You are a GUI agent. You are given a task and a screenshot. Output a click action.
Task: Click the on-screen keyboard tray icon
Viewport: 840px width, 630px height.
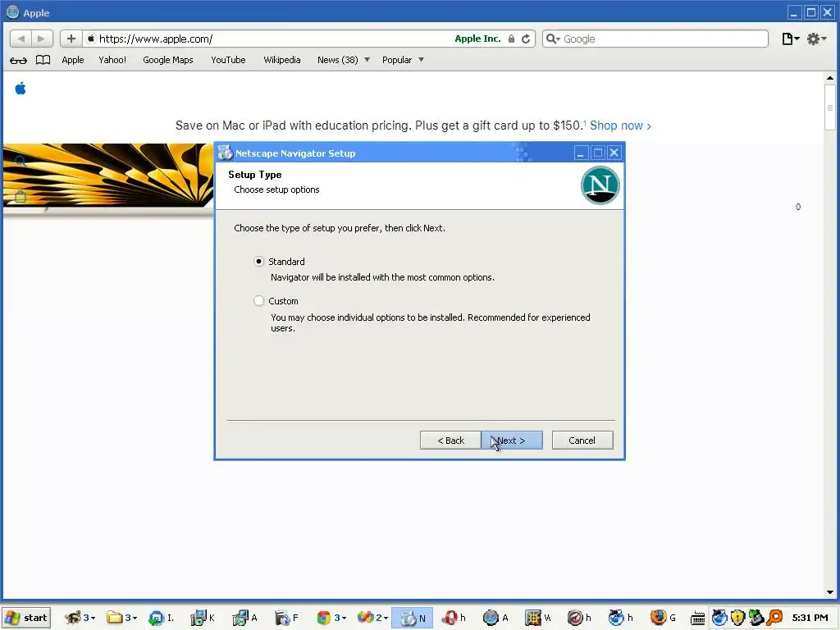pyautogui.click(x=697, y=619)
